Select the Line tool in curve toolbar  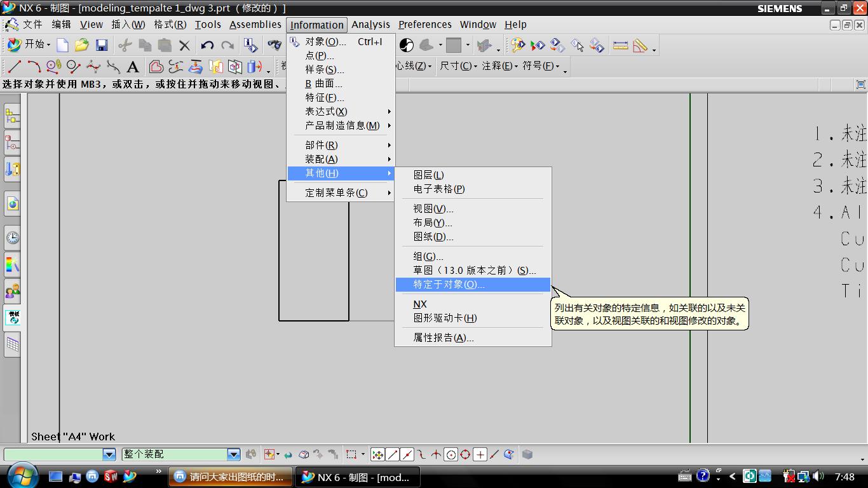tap(15, 66)
